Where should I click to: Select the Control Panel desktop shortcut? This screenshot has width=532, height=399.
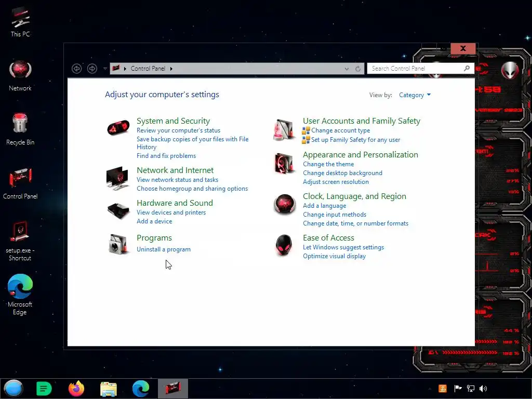pyautogui.click(x=20, y=183)
